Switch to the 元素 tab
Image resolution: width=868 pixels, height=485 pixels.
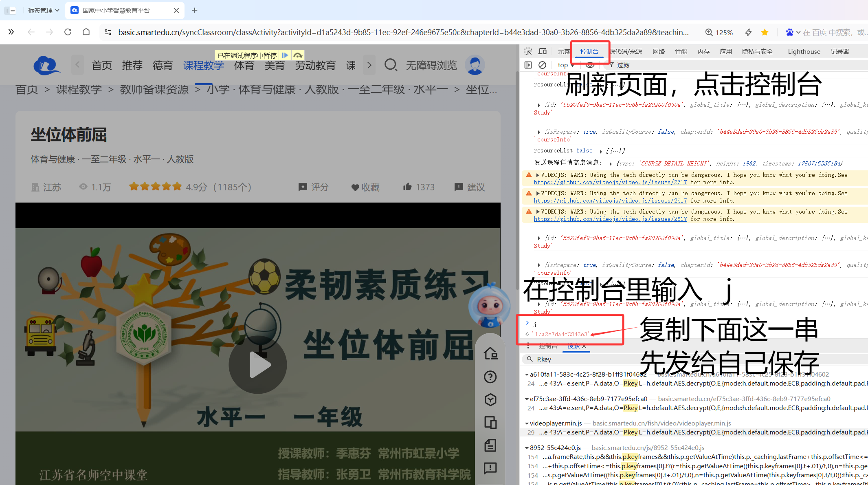(x=564, y=51)
